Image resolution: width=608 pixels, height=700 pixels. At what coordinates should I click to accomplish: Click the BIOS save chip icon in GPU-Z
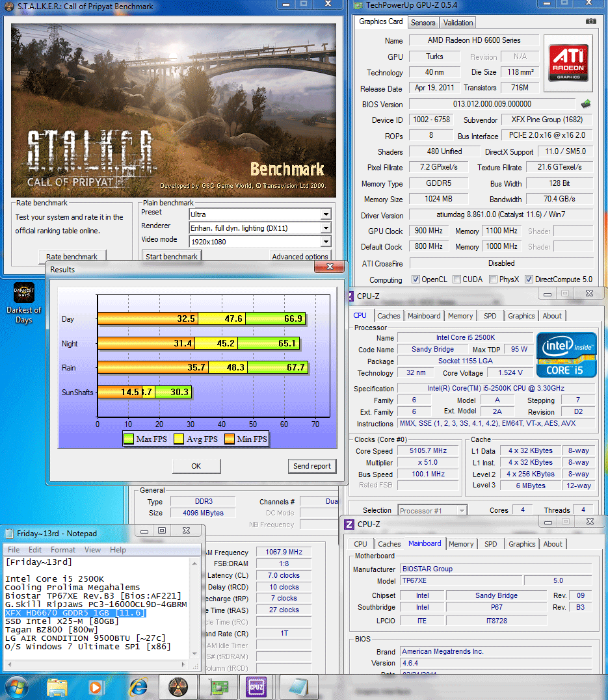pos(586,104)
